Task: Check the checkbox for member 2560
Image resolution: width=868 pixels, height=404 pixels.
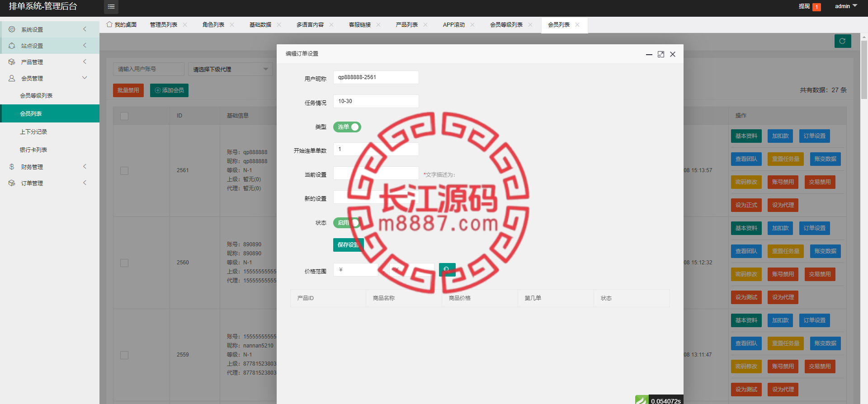Action: [x=124, y=263]
